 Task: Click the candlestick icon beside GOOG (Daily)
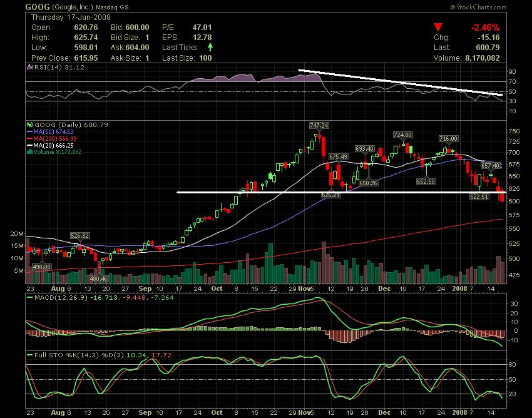point(29,125)
